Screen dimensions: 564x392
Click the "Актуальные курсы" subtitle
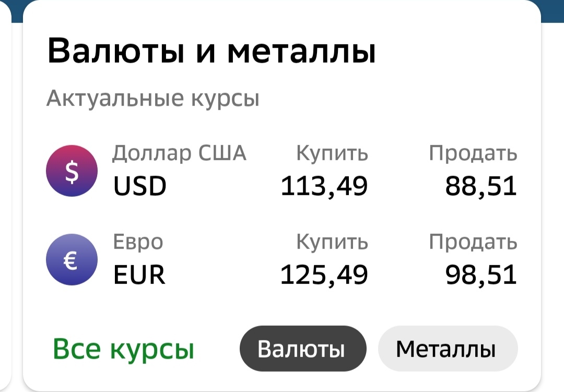coord(152,98)
